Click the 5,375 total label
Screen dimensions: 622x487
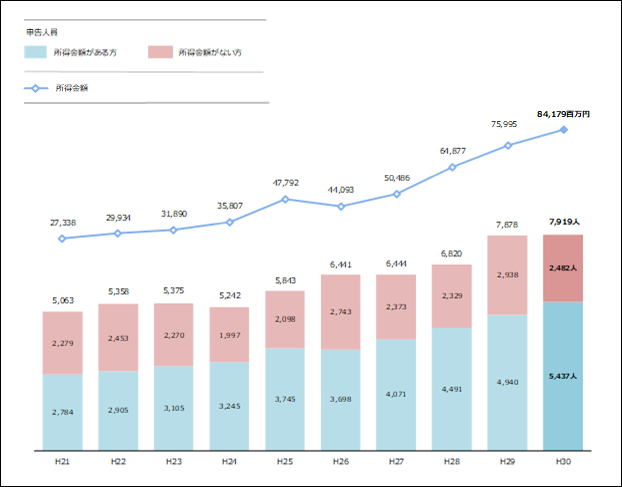174,291
